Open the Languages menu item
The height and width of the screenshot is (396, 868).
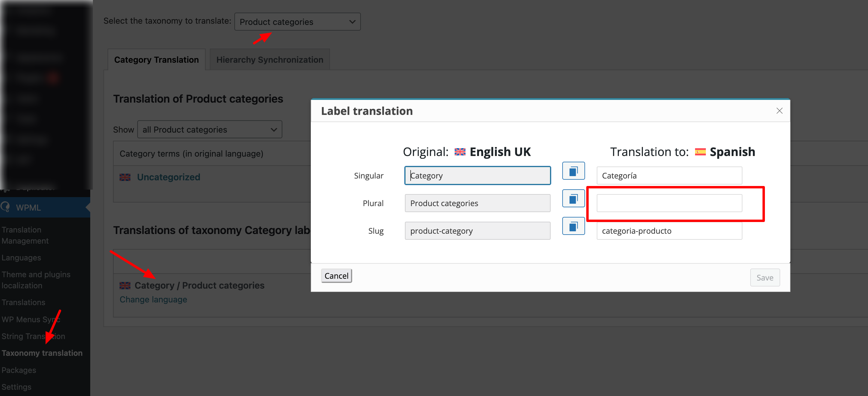21,258
